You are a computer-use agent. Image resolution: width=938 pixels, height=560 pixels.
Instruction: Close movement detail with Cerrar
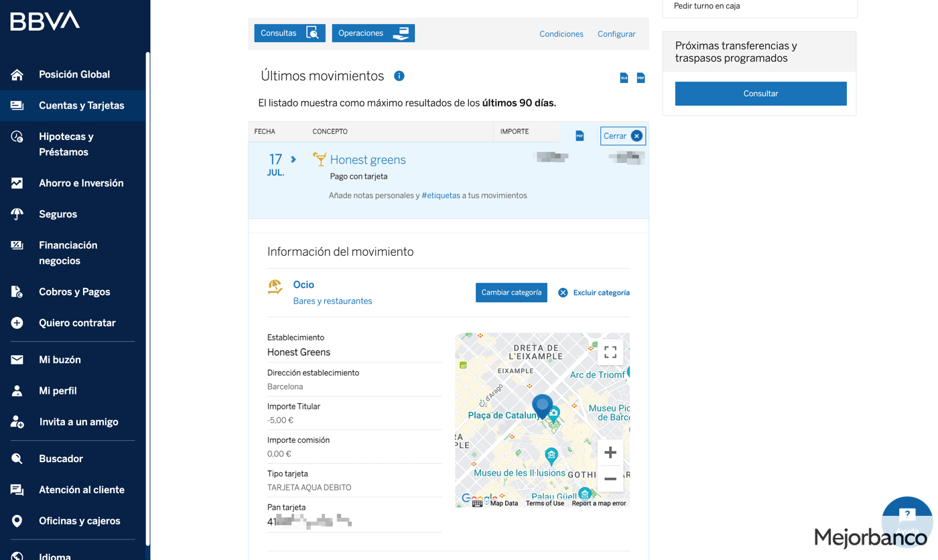622,136
